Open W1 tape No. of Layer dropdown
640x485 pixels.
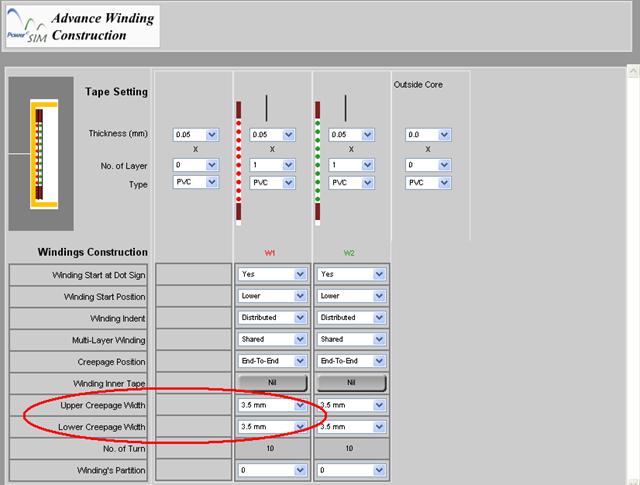coord(272,165)
